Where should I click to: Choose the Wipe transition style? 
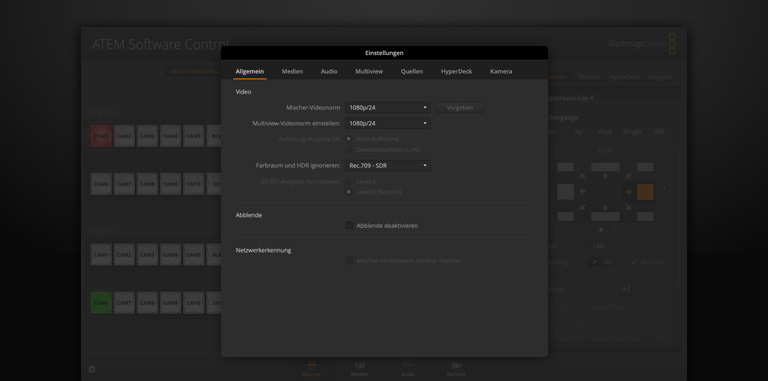604,132
